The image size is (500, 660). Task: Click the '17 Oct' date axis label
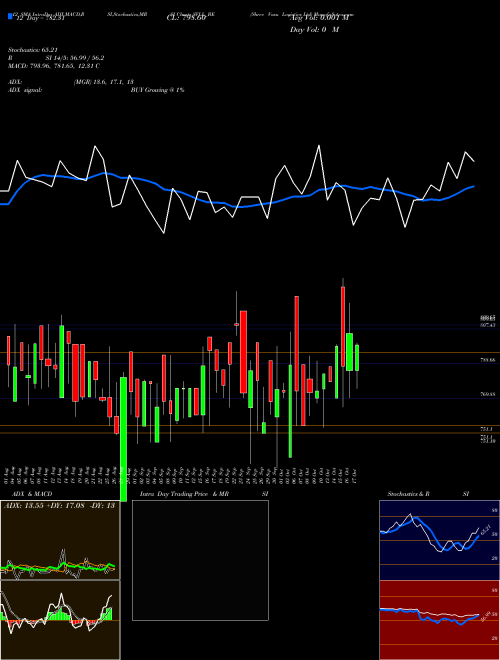[355, 475]
